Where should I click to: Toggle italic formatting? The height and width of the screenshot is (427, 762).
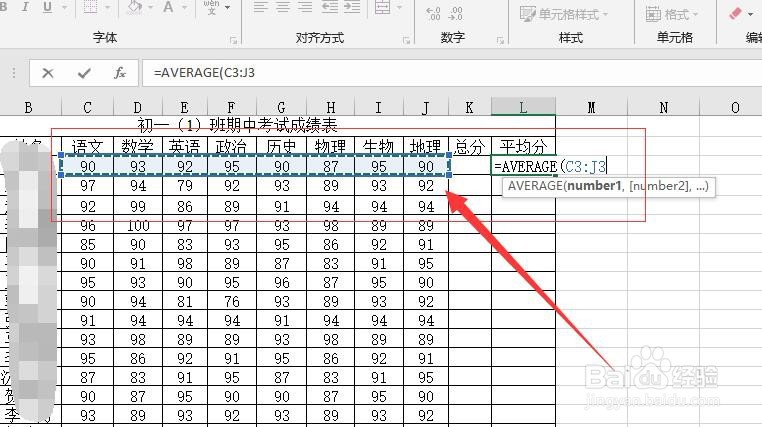25,7
